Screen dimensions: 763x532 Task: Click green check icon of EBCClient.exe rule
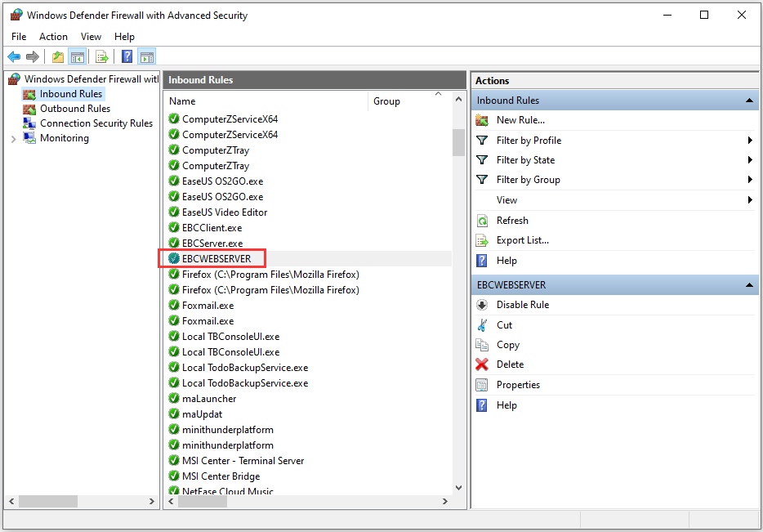(174, 227)
